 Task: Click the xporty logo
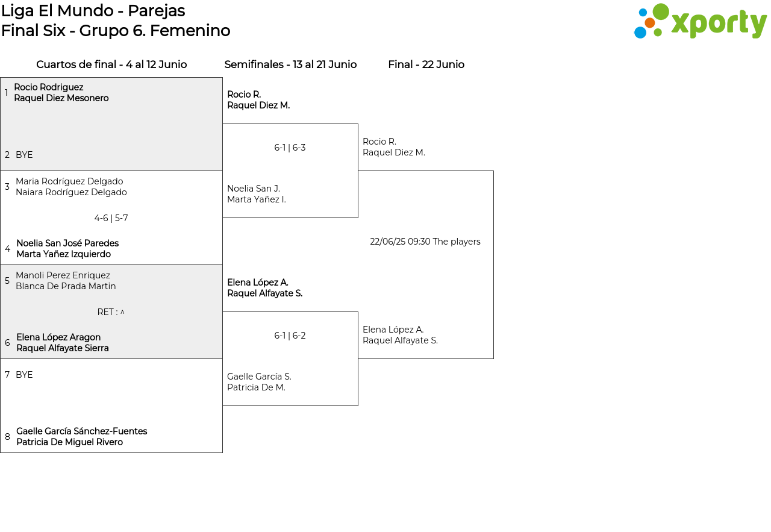coord(700,22)
